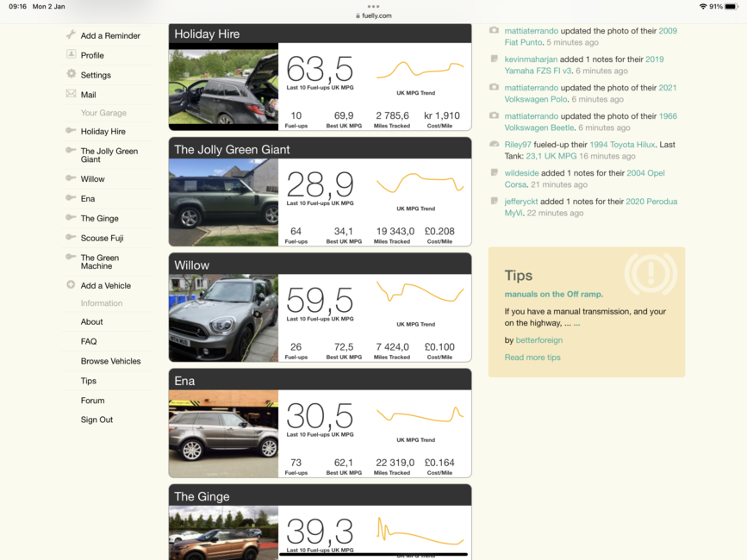Viewport: 747px width, 560px height.
Task: Click the wildeside username link
Action: pos(521,173)
